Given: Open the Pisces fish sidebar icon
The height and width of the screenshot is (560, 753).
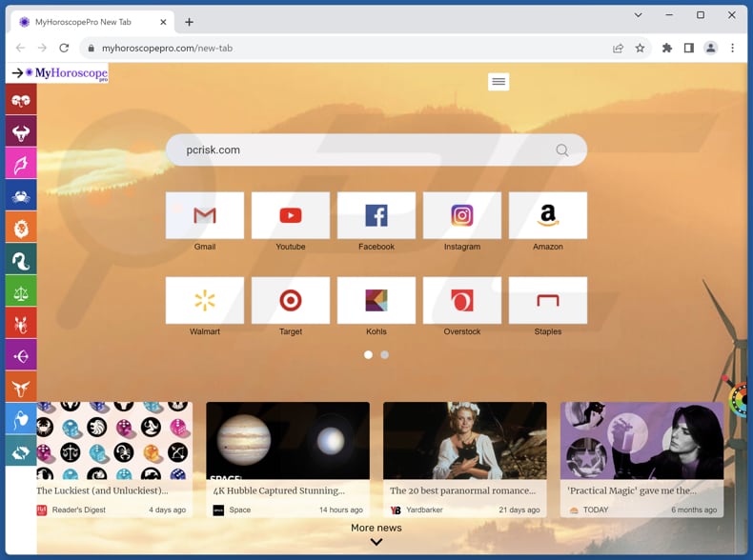Looking at the screenshot, I should pyautogui.click(x=21, y=450).
